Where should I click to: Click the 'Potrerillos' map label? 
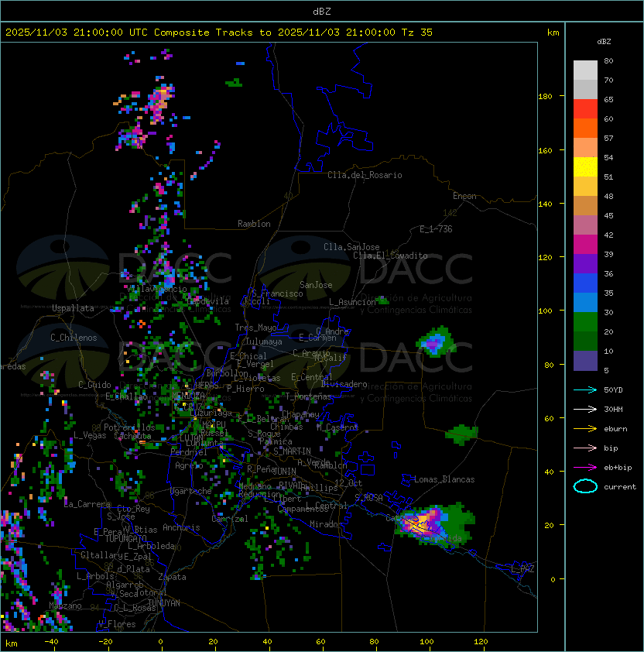(129, 427)
